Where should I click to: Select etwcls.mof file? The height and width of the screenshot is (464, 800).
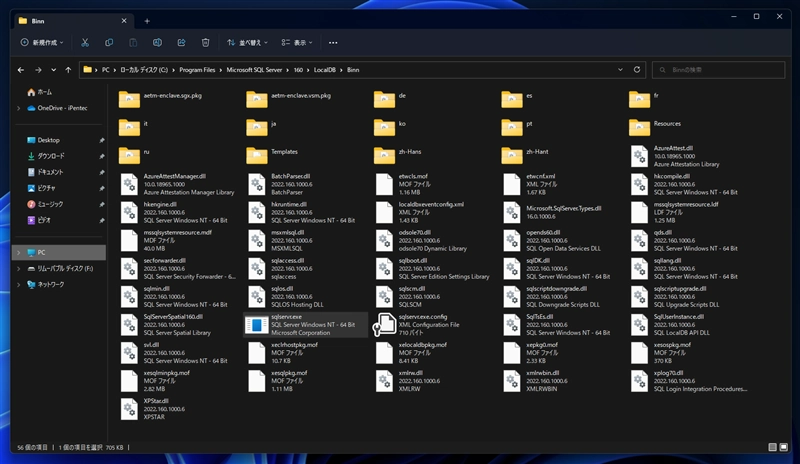coord(403,184)
